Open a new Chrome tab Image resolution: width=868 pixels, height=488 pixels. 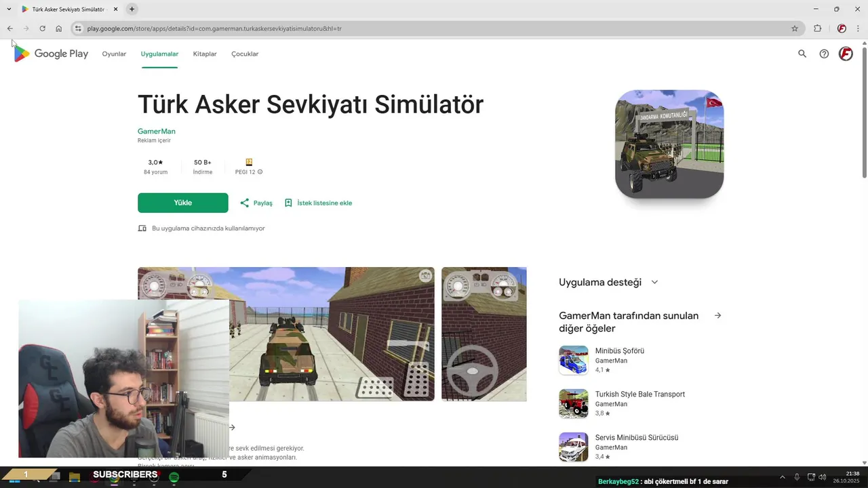tap(132, 9)
